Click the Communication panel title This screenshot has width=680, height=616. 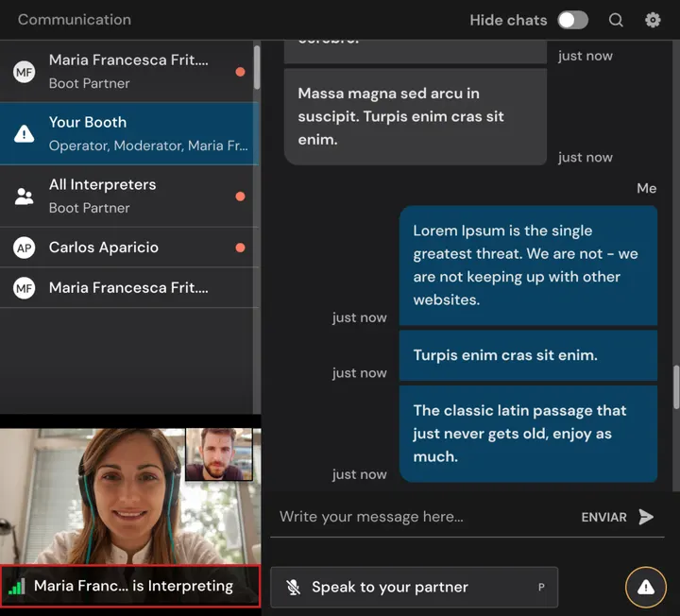(75, 20)
